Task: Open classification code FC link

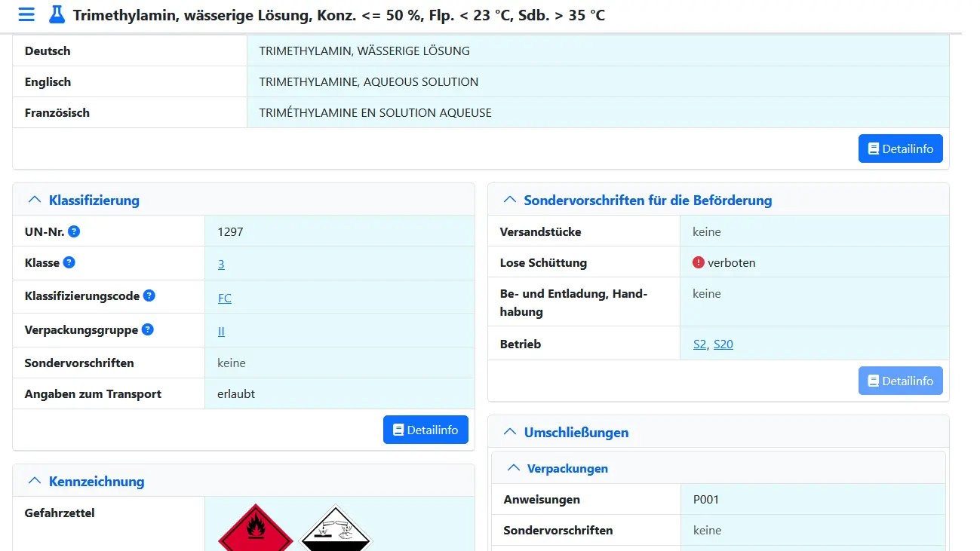Action: [225, 298]
